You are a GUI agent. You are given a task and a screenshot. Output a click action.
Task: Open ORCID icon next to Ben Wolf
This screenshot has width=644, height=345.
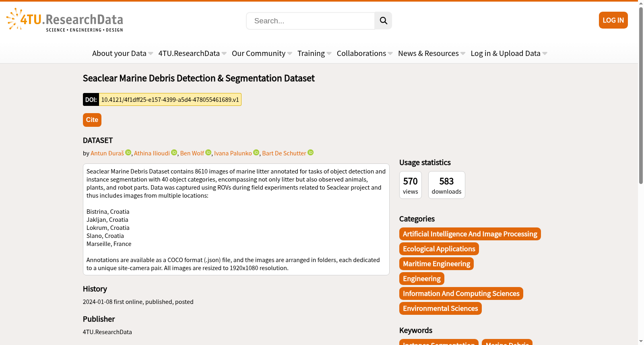click(208, 153)
